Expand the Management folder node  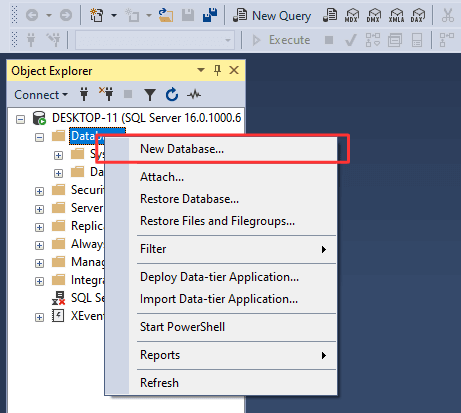point(39,263)
